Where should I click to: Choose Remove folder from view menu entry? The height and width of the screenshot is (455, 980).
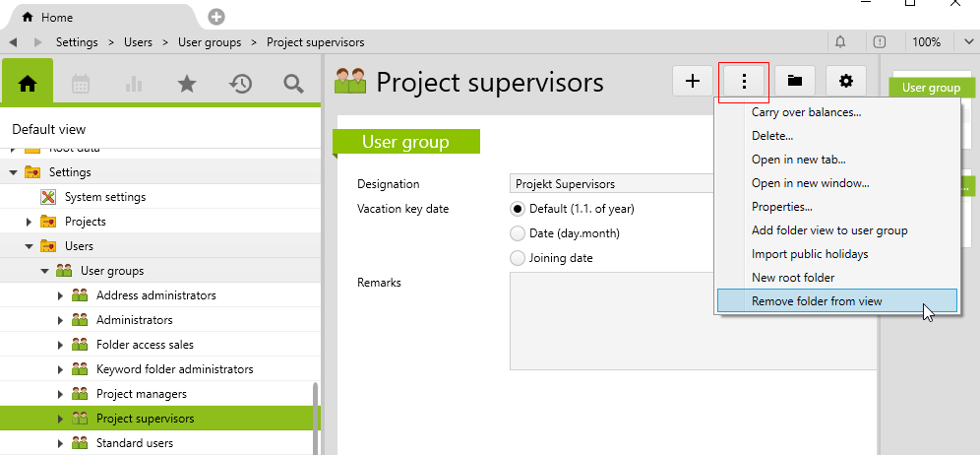coord(817,301)
